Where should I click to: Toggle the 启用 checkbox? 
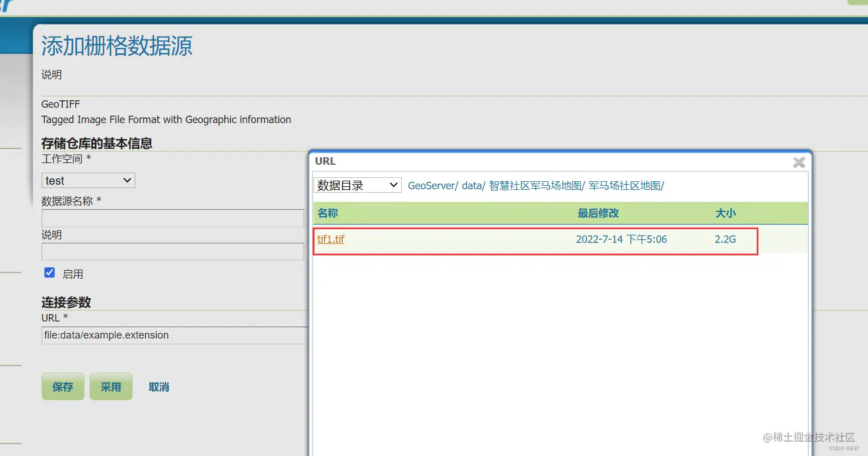click(49, 272)
